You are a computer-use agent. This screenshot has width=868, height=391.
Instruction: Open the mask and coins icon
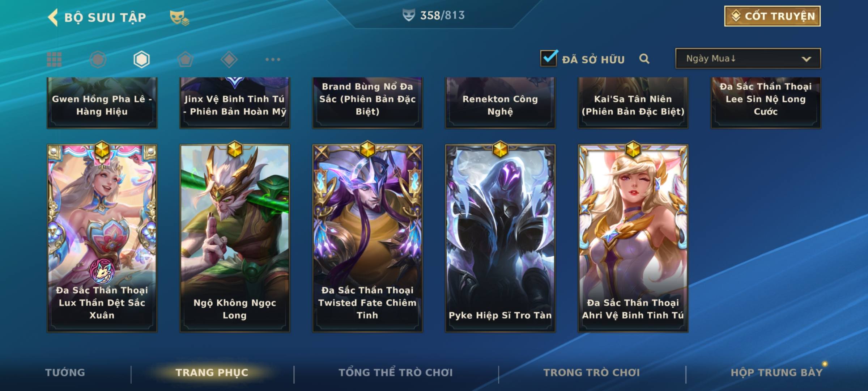tap(179, 17)
